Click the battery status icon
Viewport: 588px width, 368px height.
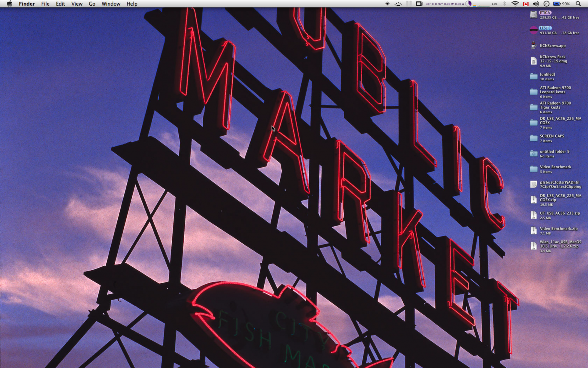click(557, 4)
